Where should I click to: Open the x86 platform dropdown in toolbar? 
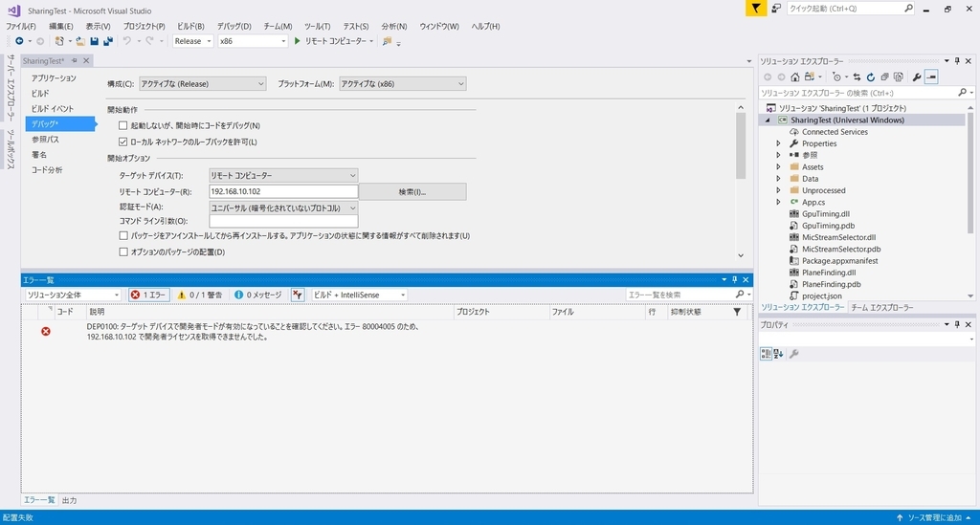253,41
